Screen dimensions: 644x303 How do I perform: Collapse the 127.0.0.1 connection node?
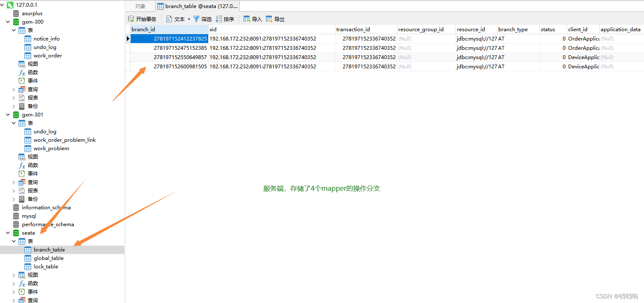point(3,5)
